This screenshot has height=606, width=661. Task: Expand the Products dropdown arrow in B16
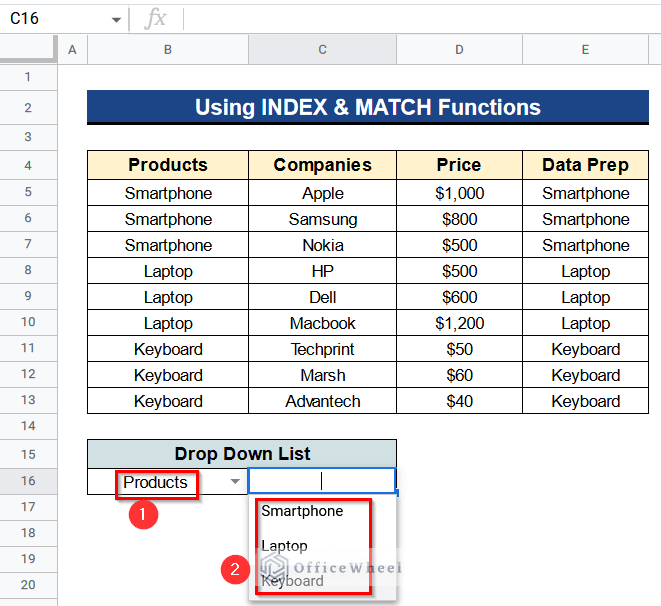coord(235,482)
